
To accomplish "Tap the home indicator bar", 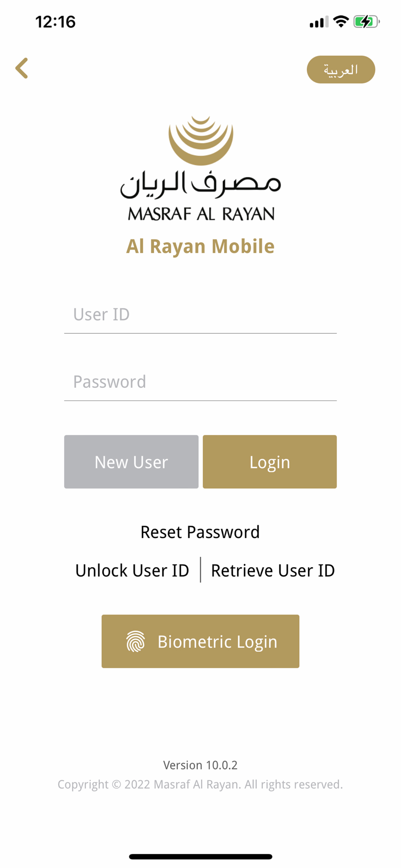I will pos(200,857).
